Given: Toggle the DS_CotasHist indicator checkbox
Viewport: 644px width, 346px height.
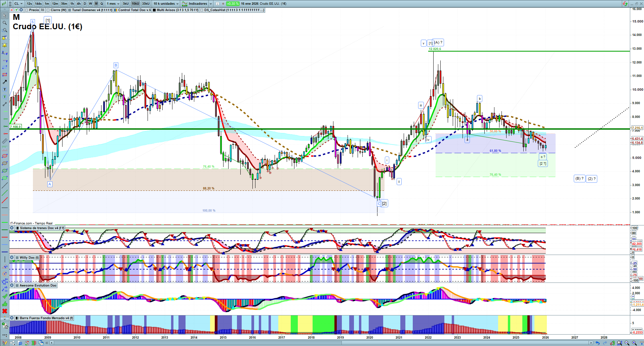Looking at the screenshot, I should coord(202,10).
